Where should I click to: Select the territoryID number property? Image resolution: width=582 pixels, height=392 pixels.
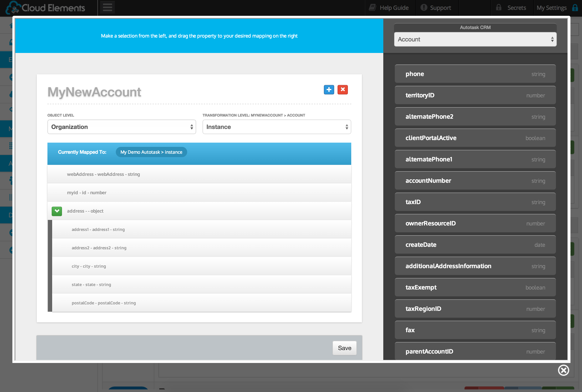click(x=475, y=95)
